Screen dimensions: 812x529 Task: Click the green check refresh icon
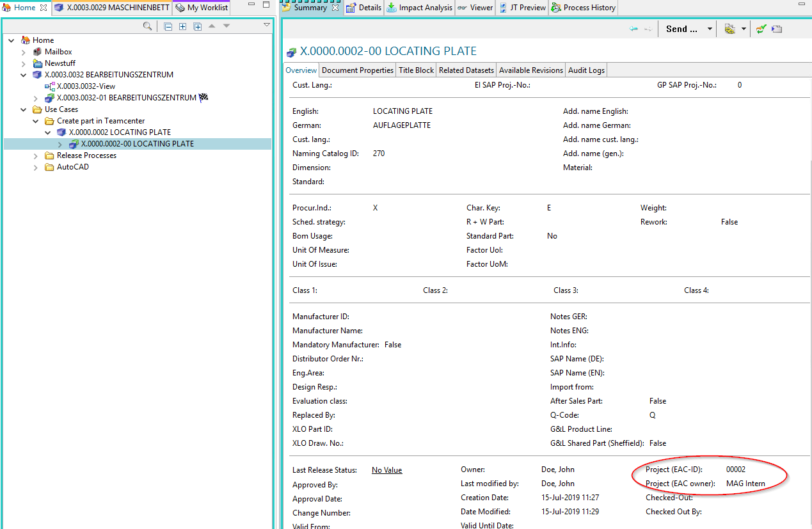761,29
